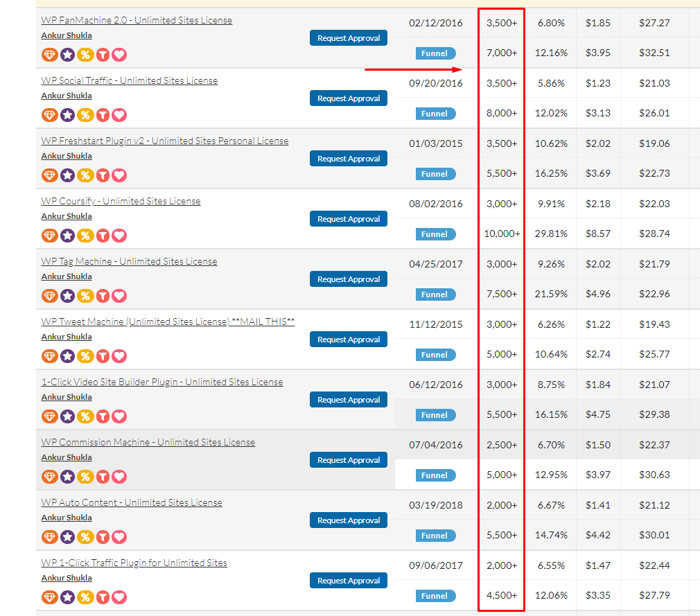
Task: Request approval for WP Tweet Machine
Action: click(349, 340)
